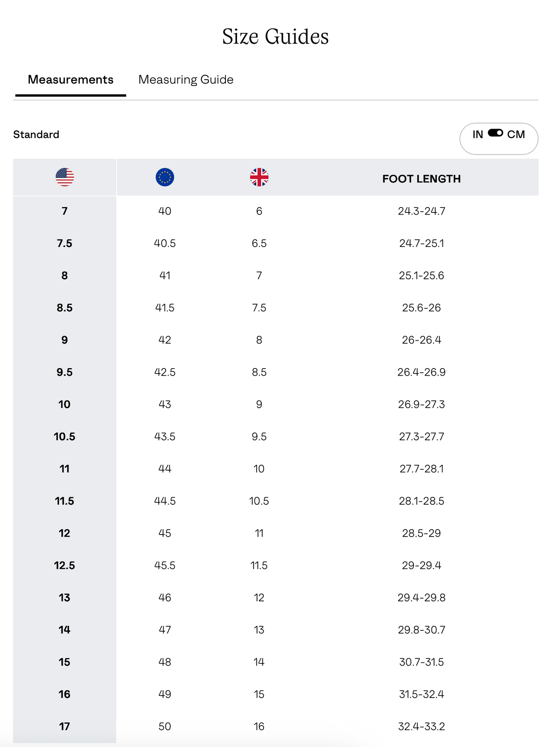Switch to the Measuring Guide tab

click(186, 80)
